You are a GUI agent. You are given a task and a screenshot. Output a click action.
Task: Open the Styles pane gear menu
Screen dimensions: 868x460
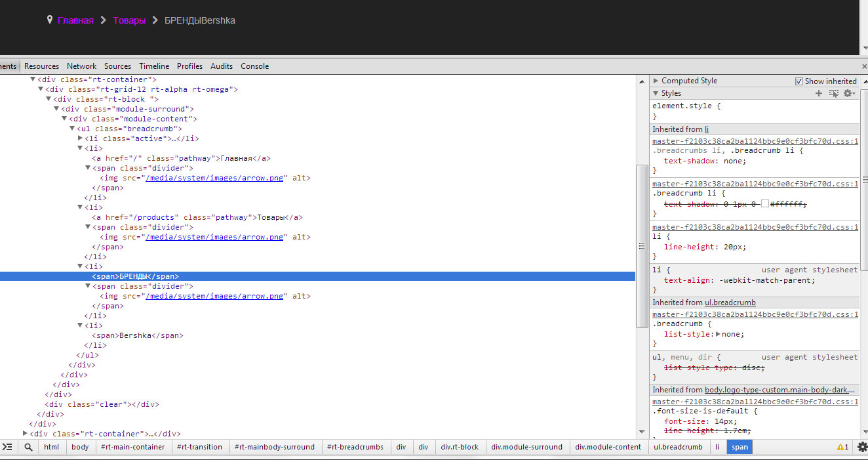click(848, 94)
